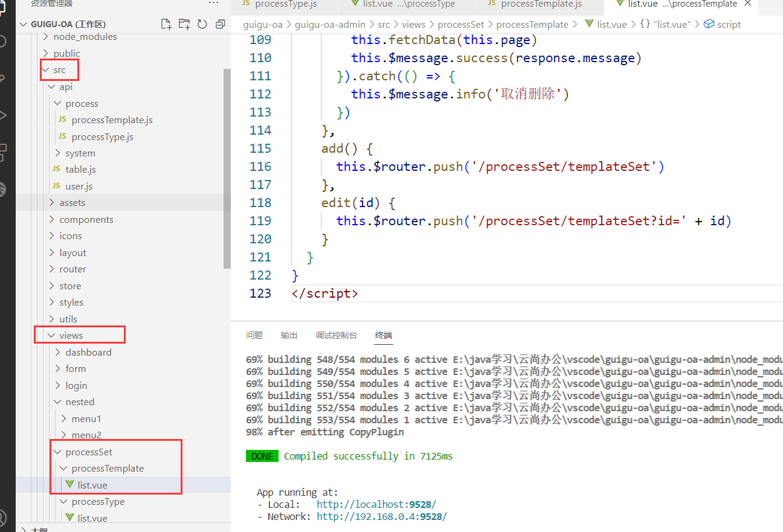Image resolution: width=783 pixels, height=532 pixels.
Task: Collapse the GUIGU-OA workspace section
Action: pos(24,24)
